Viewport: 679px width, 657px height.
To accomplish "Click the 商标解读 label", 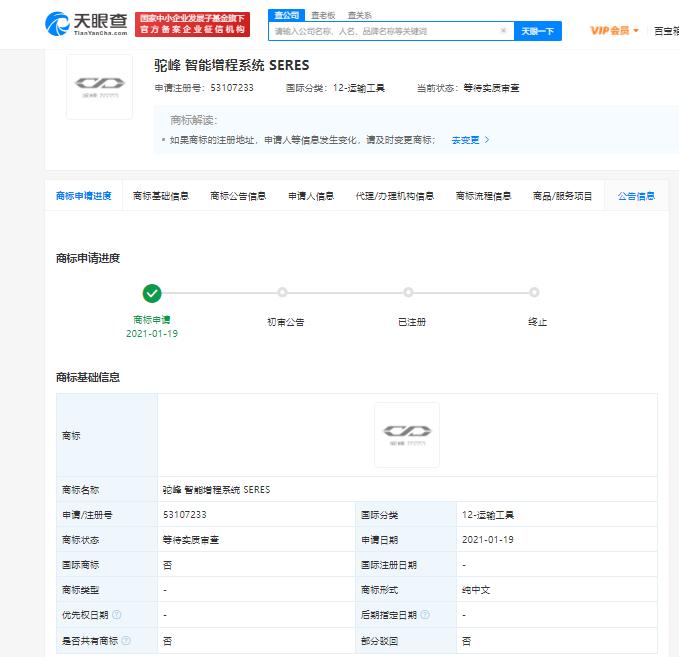I will pos(194,120).
